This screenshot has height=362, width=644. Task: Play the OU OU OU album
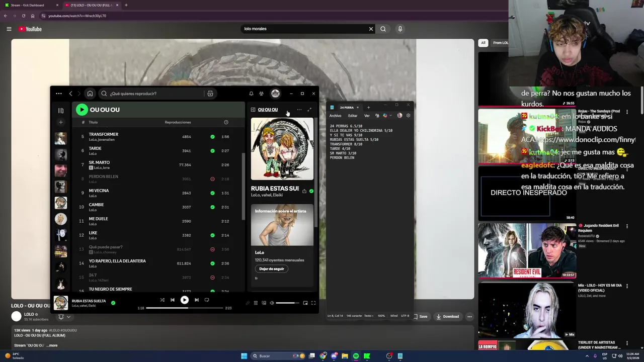(x=82, y=110)
